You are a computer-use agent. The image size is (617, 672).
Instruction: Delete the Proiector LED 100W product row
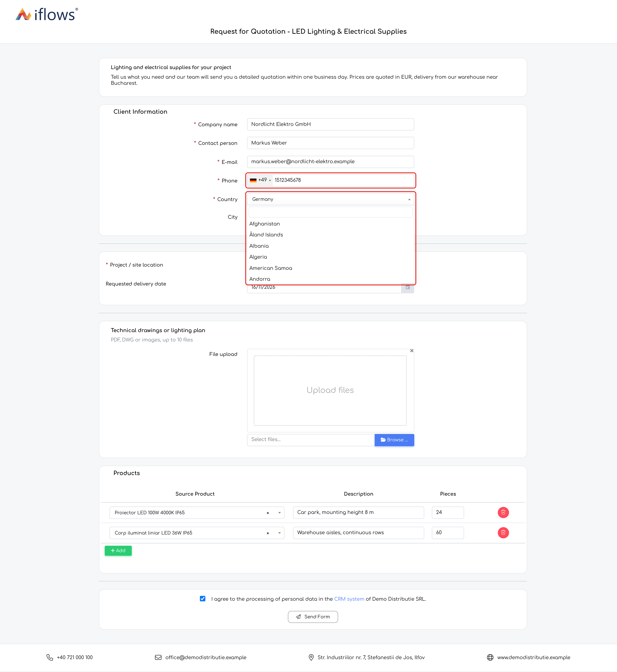click(503, 513)
